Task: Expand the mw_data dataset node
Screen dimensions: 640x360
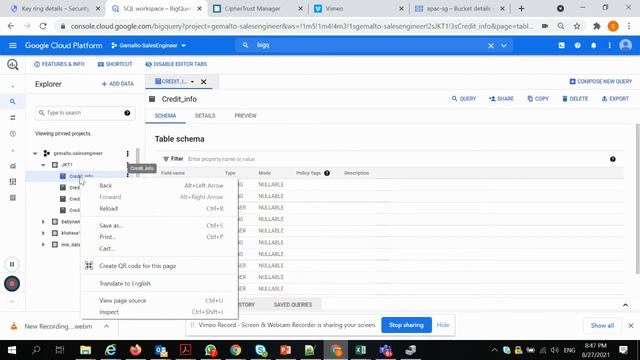Action: click(43, 244)
